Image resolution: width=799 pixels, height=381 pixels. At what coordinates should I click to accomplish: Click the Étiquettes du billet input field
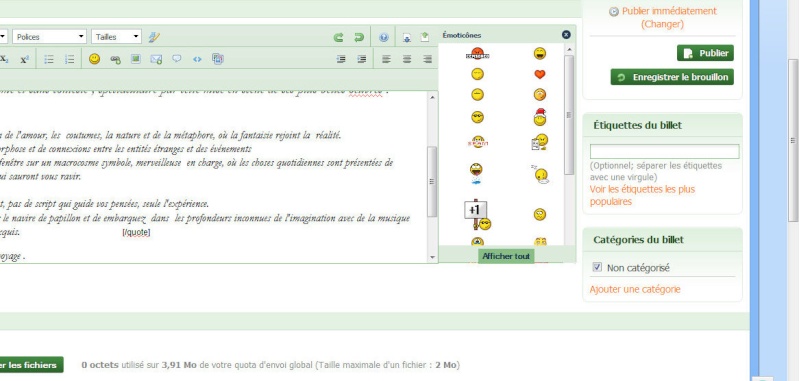[x=664, y=151]
